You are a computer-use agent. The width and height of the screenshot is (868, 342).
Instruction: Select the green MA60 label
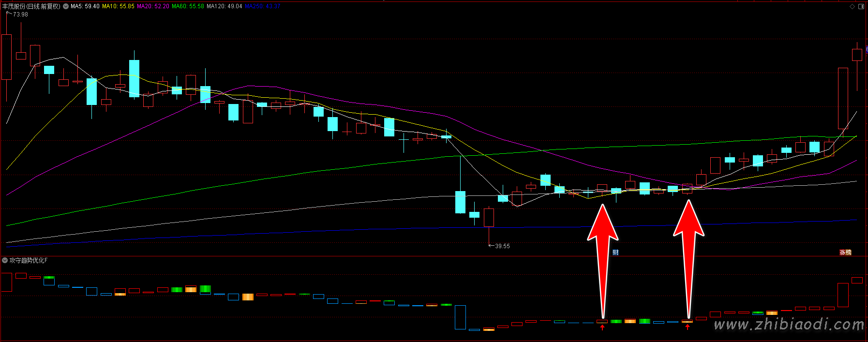coord(188,6)
